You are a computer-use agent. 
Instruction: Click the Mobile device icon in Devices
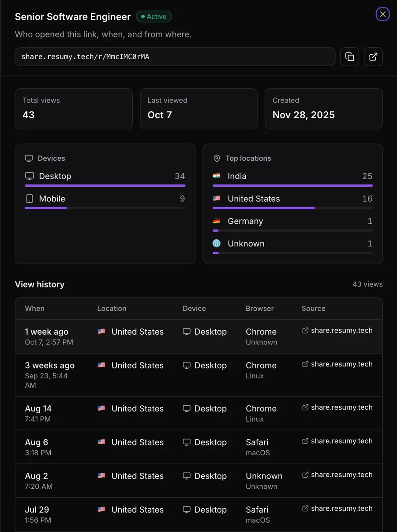pyautogui.click(x=30, y=199)
